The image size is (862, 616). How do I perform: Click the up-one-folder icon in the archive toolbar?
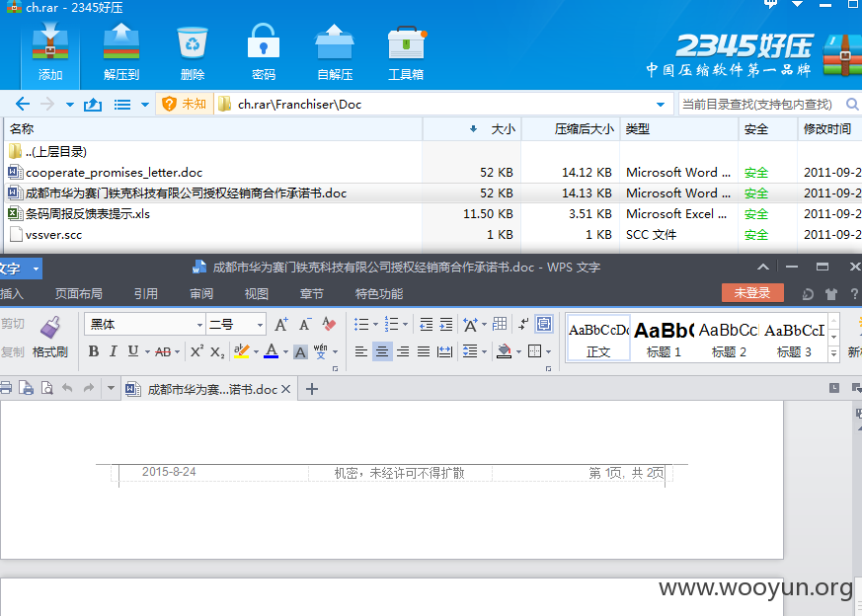tap(93, 104)
